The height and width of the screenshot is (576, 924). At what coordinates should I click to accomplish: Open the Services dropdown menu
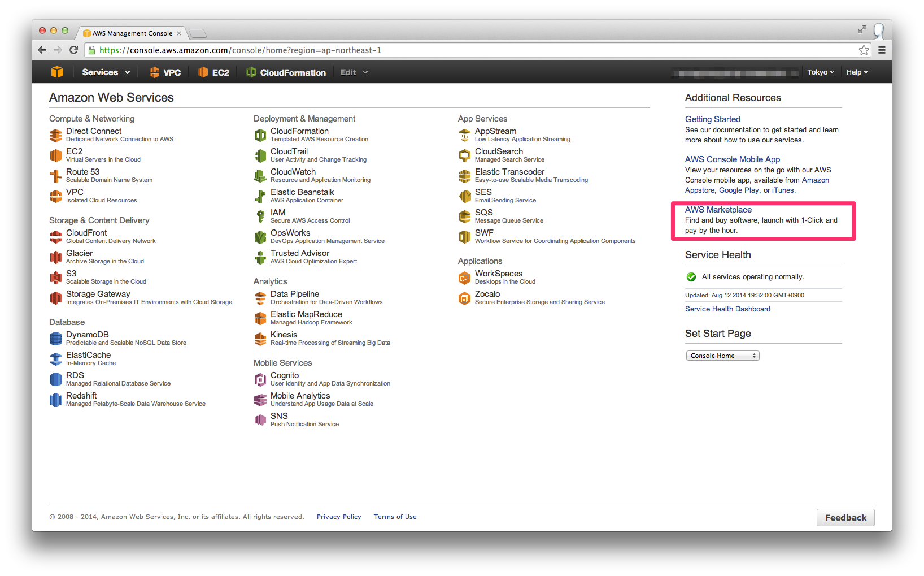coord(106,72)
